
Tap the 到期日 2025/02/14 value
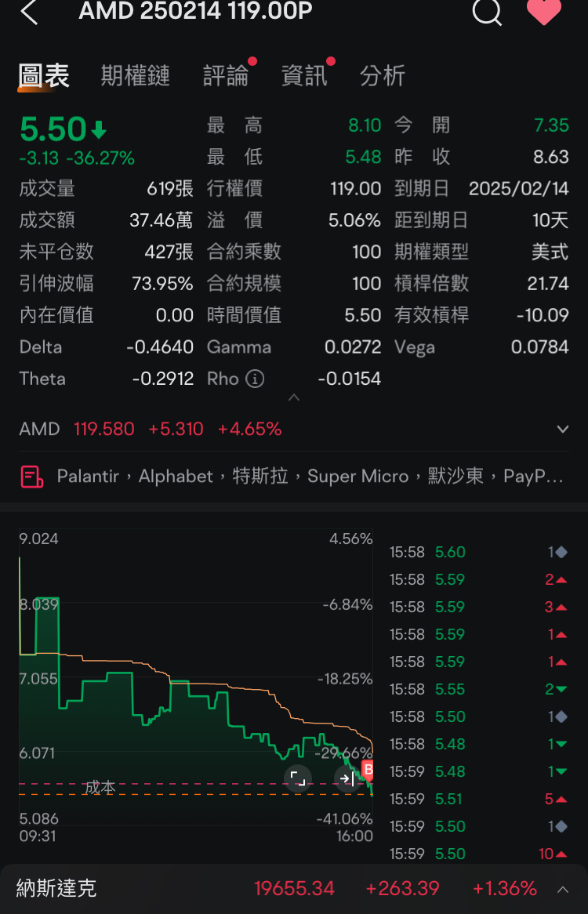(519, 189)
